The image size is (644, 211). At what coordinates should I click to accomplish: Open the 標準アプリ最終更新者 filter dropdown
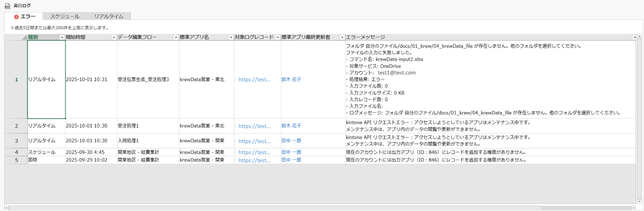342,37
